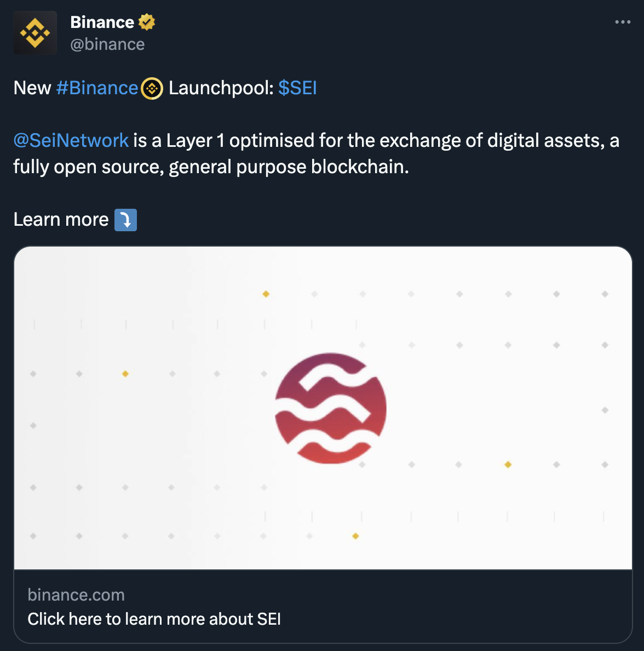Image resolution: width=644 pixels, height=651 pixels.
Task: Click the gold verified badge
Action: [x=147, y=22]
